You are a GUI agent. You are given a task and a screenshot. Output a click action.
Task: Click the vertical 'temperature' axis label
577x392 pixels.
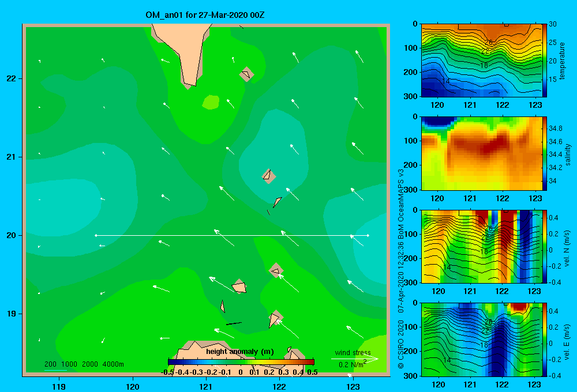pos(562,61)
